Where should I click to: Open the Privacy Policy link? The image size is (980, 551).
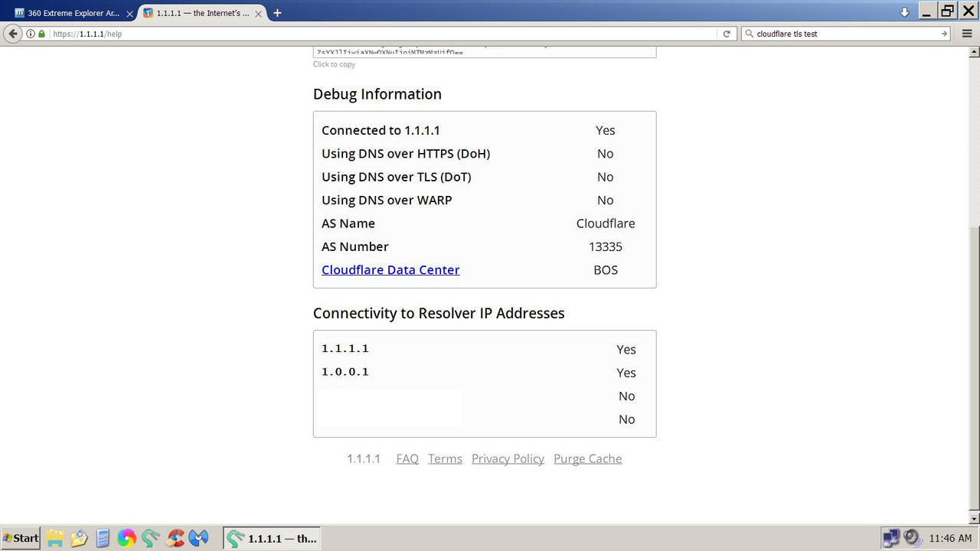click(508, 458)
